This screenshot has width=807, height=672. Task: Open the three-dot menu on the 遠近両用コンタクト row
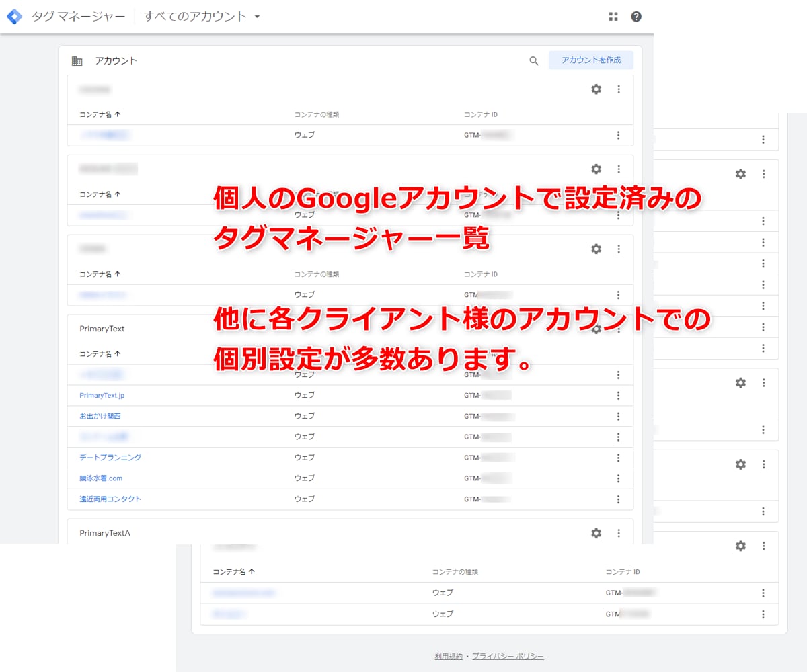pos(618,499)
